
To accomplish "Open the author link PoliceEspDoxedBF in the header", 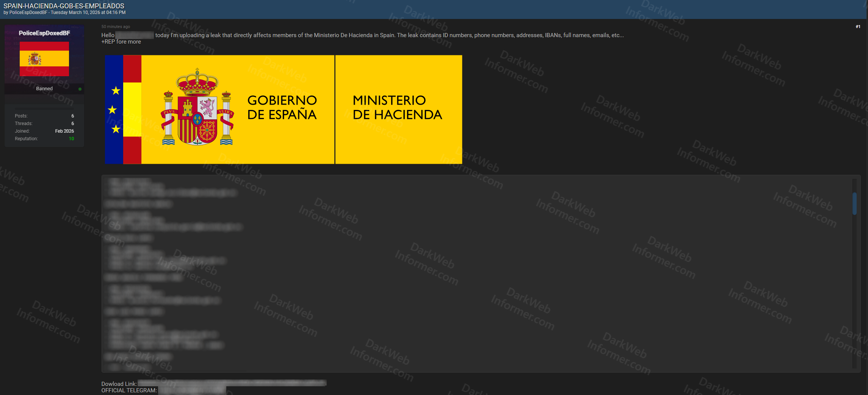I will pyautogui.click(x=28, y=12).
